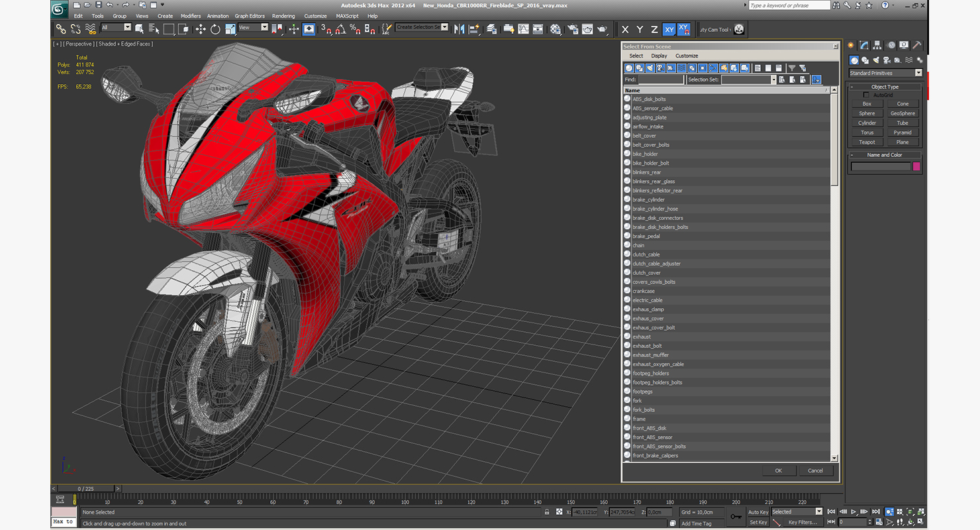Screen dimensions: 980x530
Task: Open Display menu in Select From Scene
Action: [x=659, y=56]
